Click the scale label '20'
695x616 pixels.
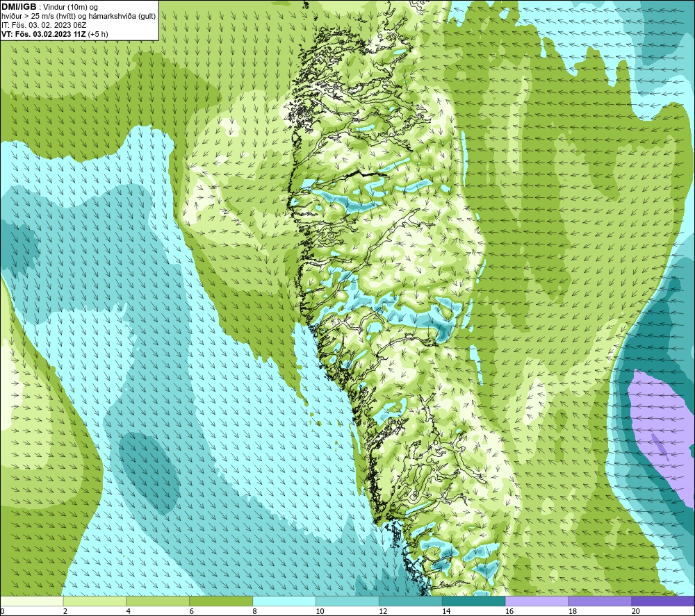(636, 611)
